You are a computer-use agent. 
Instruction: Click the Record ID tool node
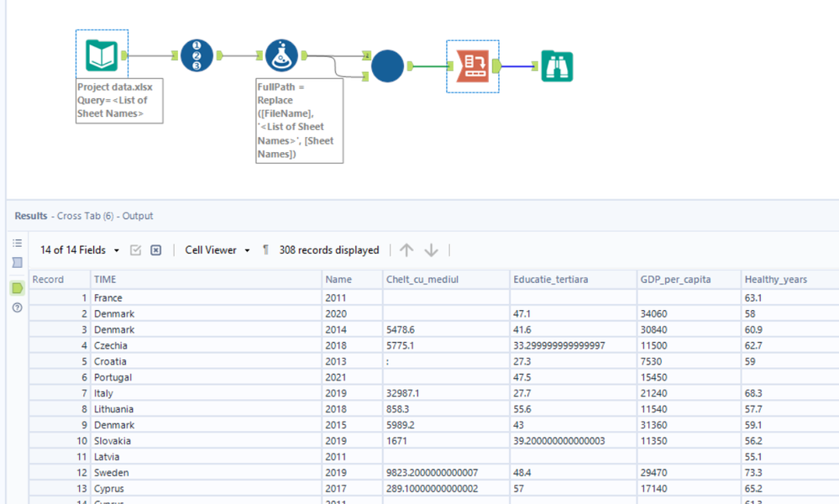click(x=197, y=55)
